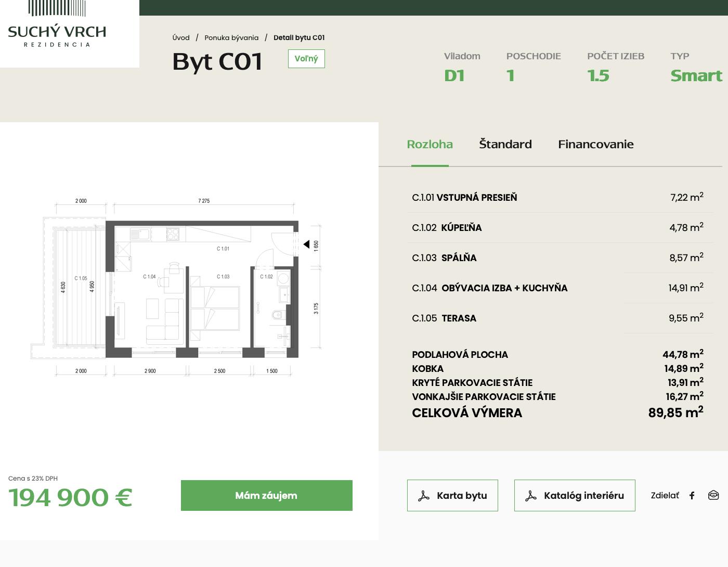Click the entrance arrow on the floor plan
This screenshot has width=728, height=567.
pyautogui.click(x=306, y=244)
